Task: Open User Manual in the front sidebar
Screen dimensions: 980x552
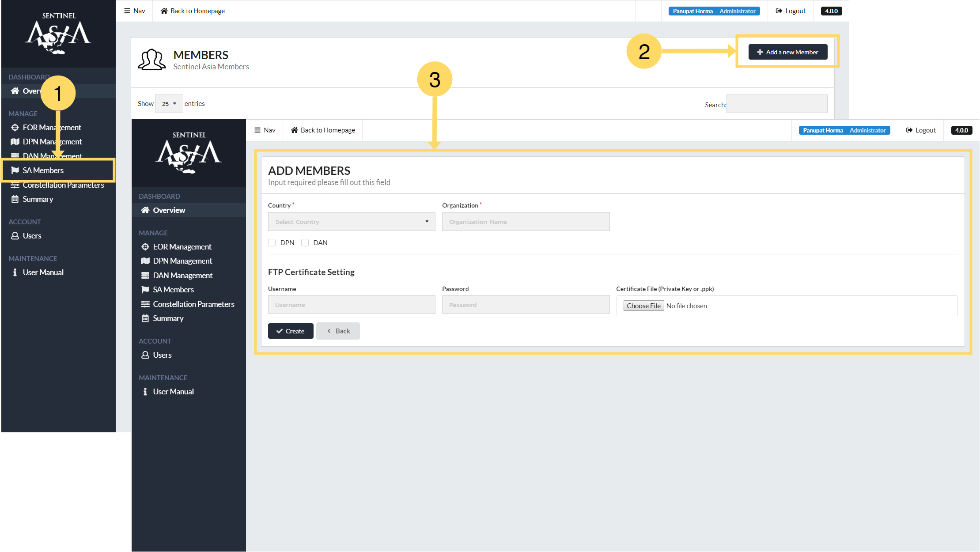Action: pos(173,392)
